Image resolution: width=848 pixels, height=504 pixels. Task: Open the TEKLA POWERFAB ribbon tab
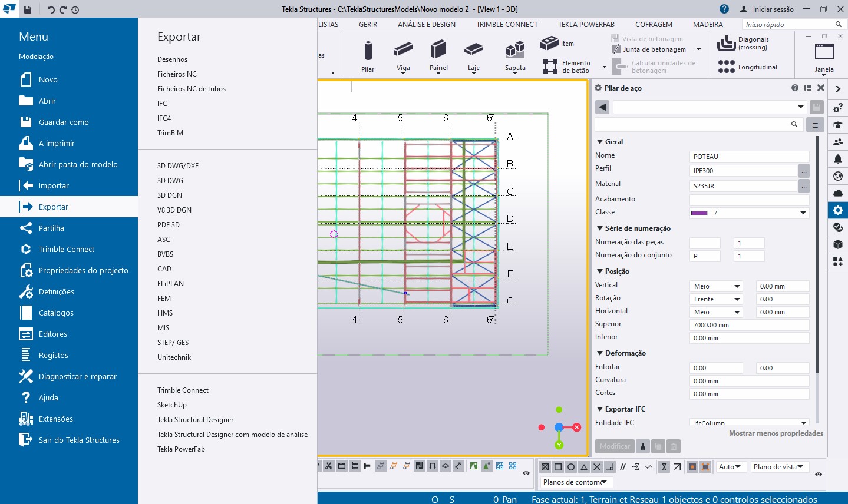click(x=586, y=25)
